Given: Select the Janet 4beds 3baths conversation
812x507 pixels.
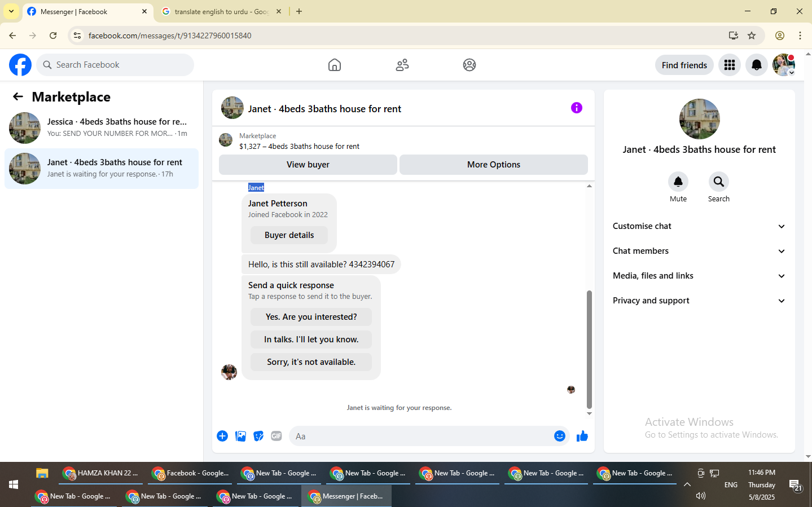Looking at the screenshot, I should (x=102, y=169).
